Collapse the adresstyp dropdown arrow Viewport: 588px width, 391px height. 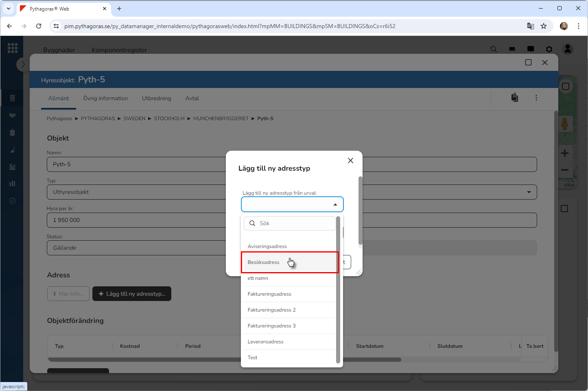click(x=335, y=204)
